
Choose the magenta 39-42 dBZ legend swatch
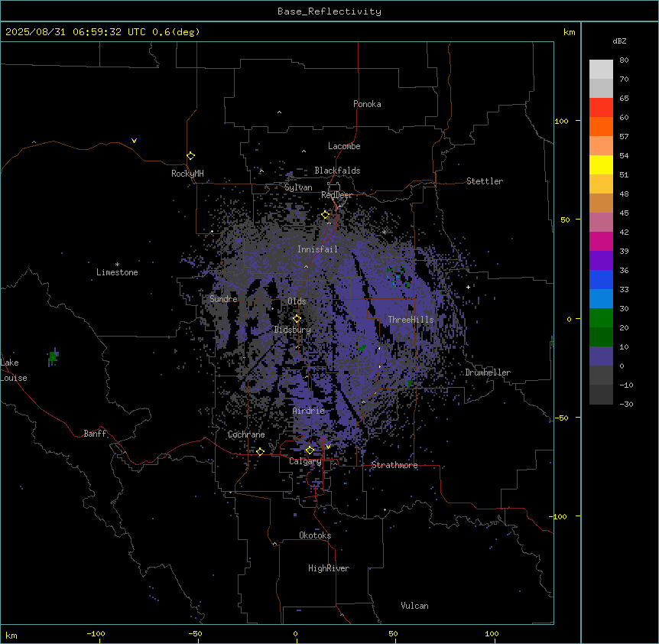click(x=601, y=241)
